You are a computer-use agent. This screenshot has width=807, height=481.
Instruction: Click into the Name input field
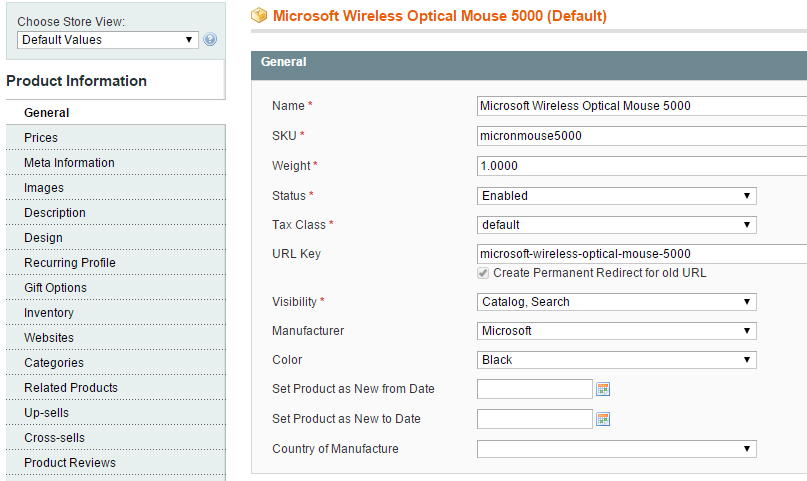642,106
